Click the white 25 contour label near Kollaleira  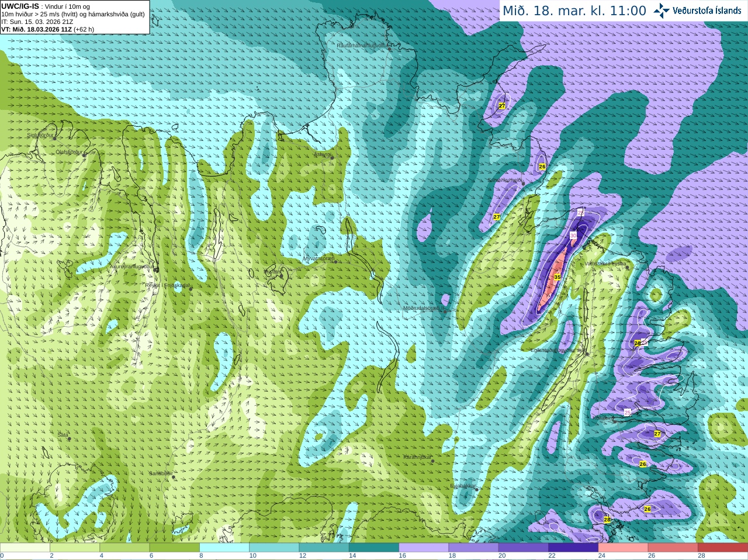pos(628,412)
